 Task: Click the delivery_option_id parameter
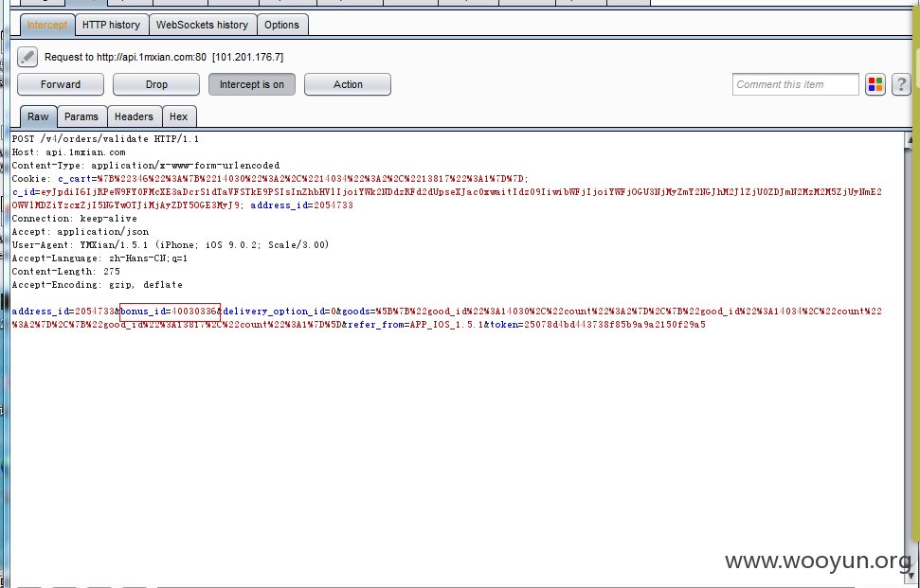[279, 312]
